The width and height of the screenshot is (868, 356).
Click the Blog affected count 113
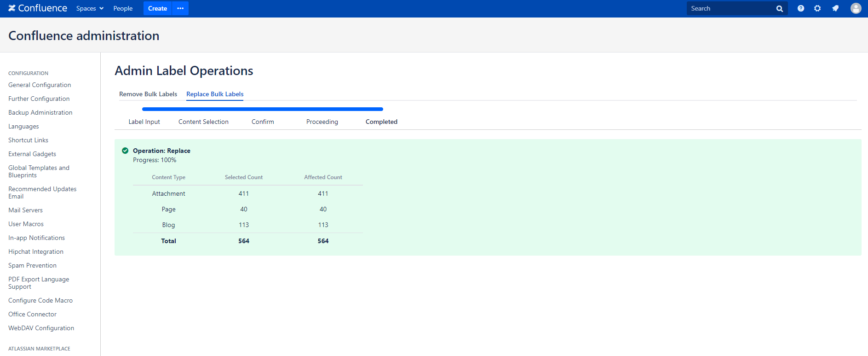(x=323, y=225)
